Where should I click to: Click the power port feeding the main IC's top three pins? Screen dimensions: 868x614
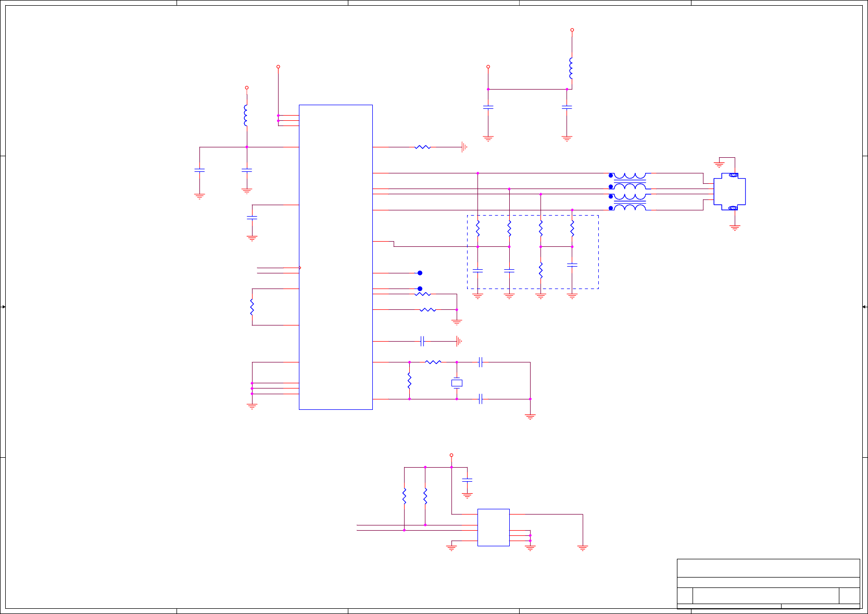278,67
